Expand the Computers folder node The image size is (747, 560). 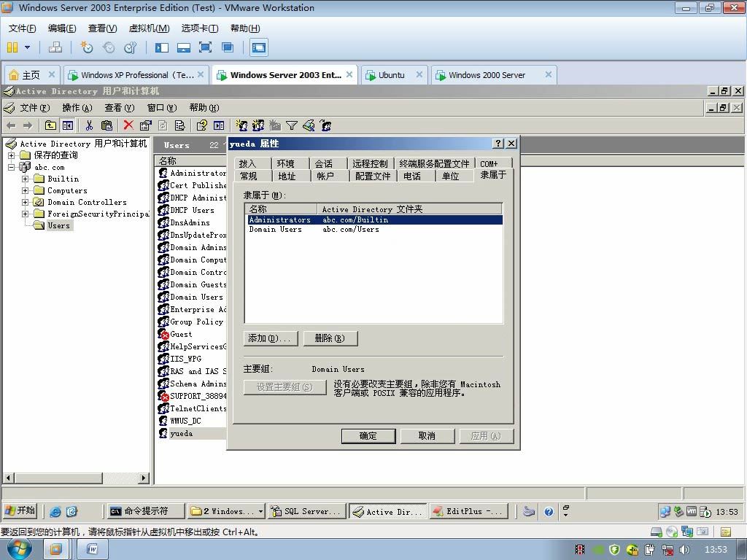(x=25, y=190)
